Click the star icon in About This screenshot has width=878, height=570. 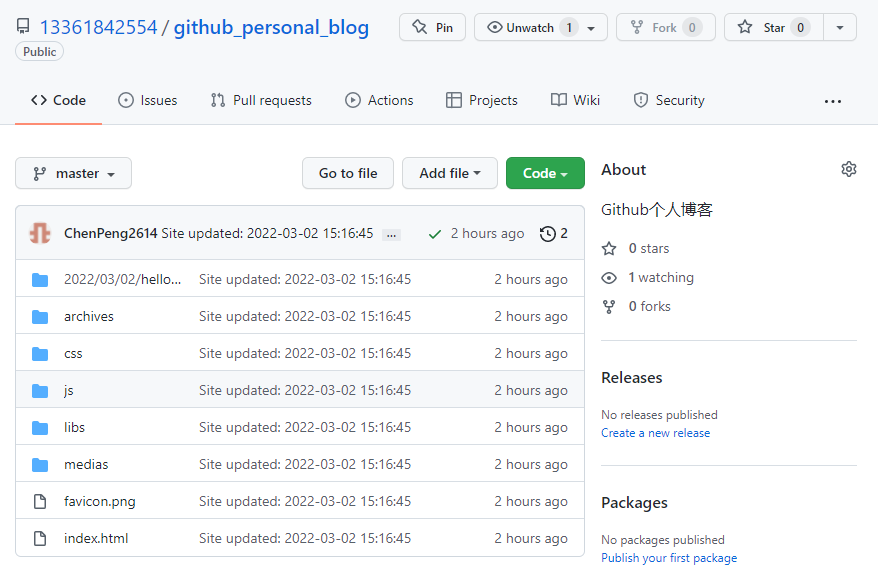coord(609,249)
